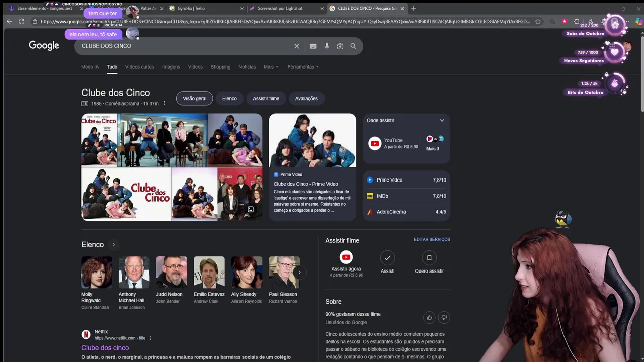Close the GyroFlix Trello tab

coord(242,9)
